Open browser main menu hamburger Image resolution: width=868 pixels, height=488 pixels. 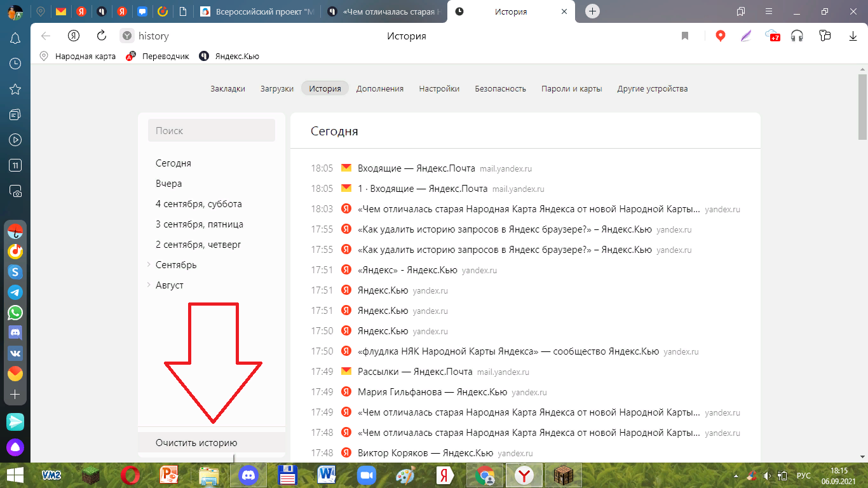pos(768,11)
